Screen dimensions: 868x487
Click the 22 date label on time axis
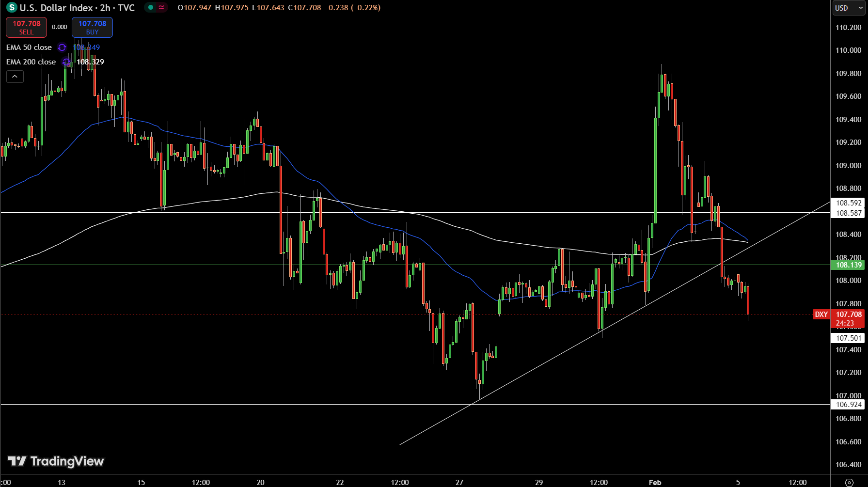[x=340, y=483]
